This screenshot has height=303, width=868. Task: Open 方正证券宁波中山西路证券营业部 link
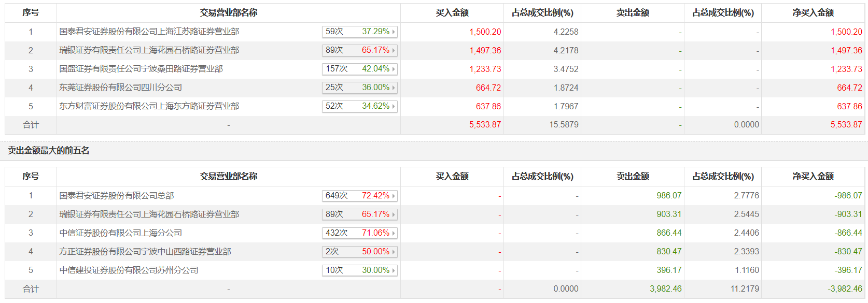point(145,252)
